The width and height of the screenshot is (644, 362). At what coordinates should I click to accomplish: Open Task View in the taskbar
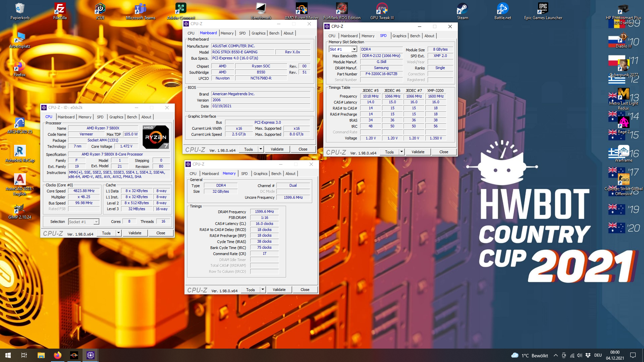[24, 355]
